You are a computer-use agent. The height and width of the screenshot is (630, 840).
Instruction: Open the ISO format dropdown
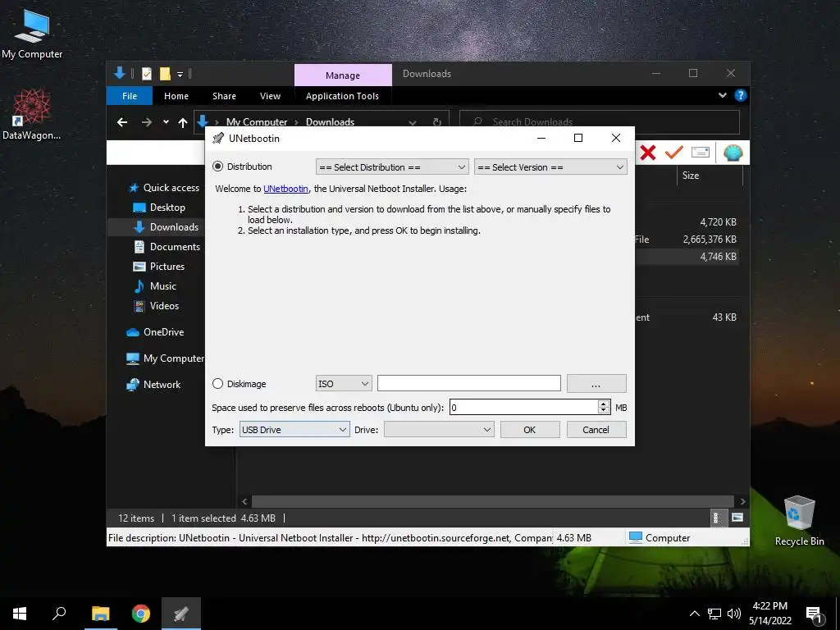(x=344, y=384)
